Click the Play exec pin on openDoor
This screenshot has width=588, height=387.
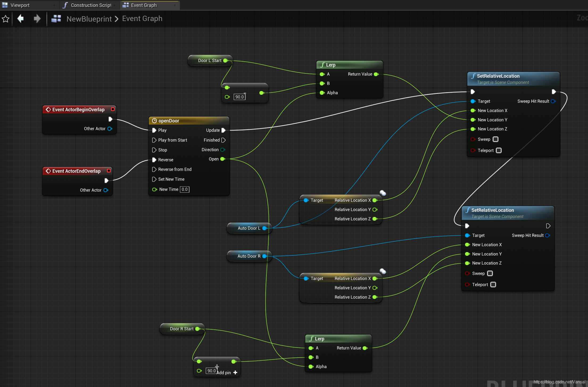[154, 130]
